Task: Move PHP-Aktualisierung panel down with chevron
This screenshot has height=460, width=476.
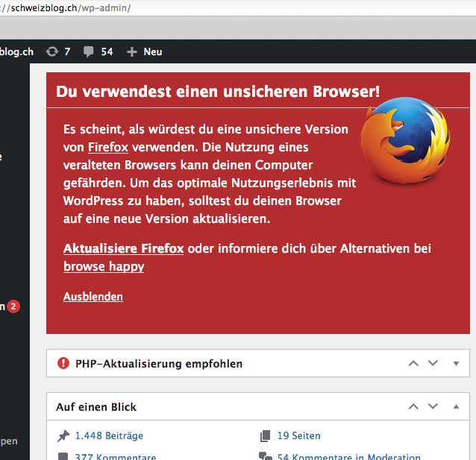Action: coord(433,363)
